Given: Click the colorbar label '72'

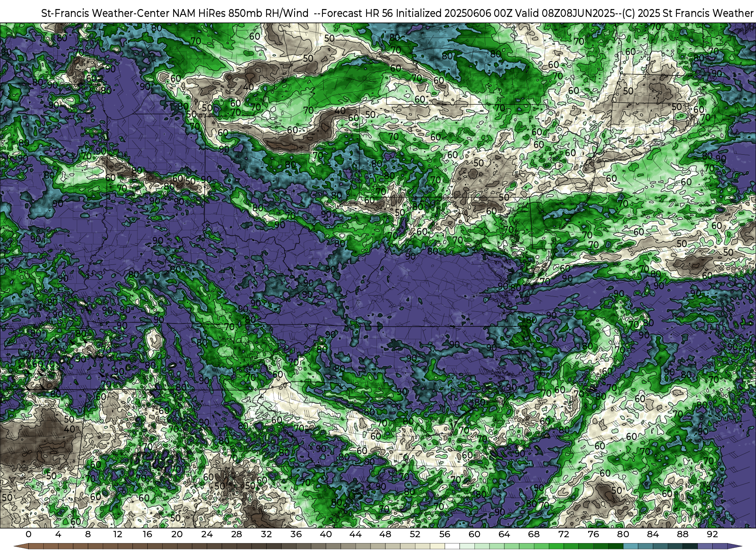Looking at the screenshot, I should click(564, 534).
